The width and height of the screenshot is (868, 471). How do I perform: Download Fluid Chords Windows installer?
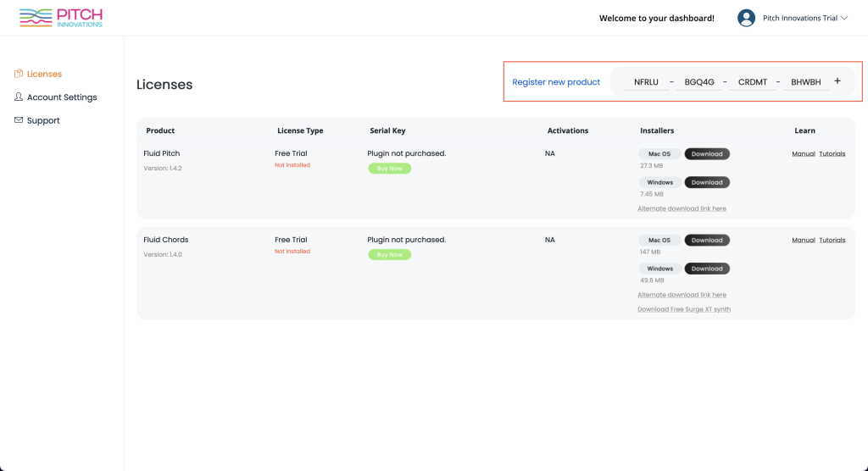click(x=707, y=269)
